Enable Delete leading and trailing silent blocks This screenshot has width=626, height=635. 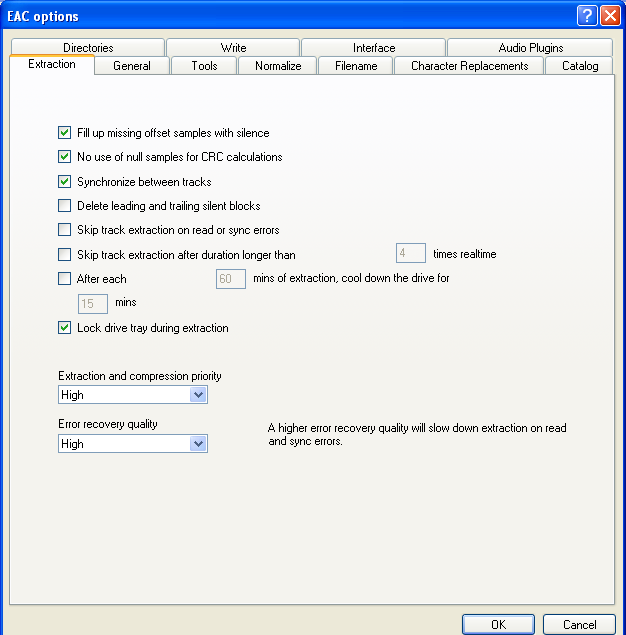pos(65,206)
